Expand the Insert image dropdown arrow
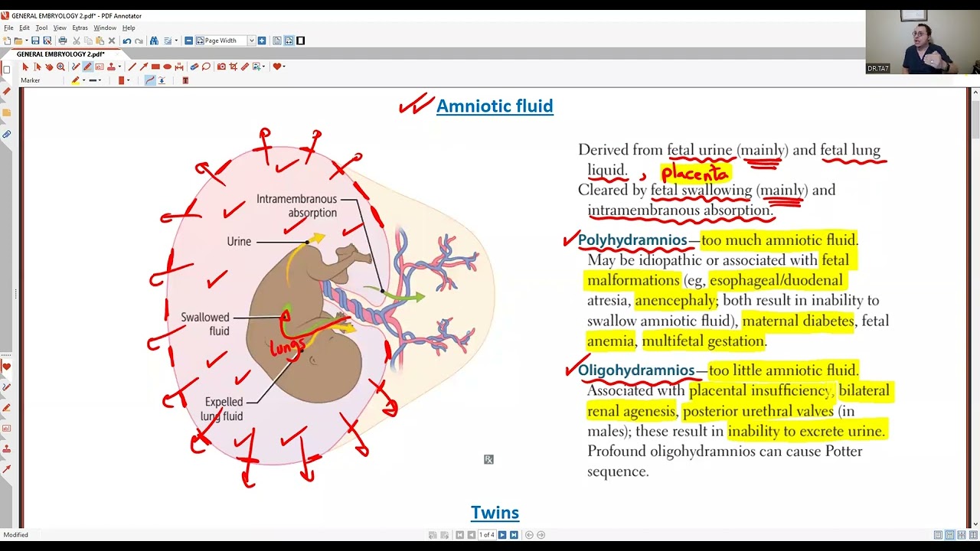 coord(263,67)
